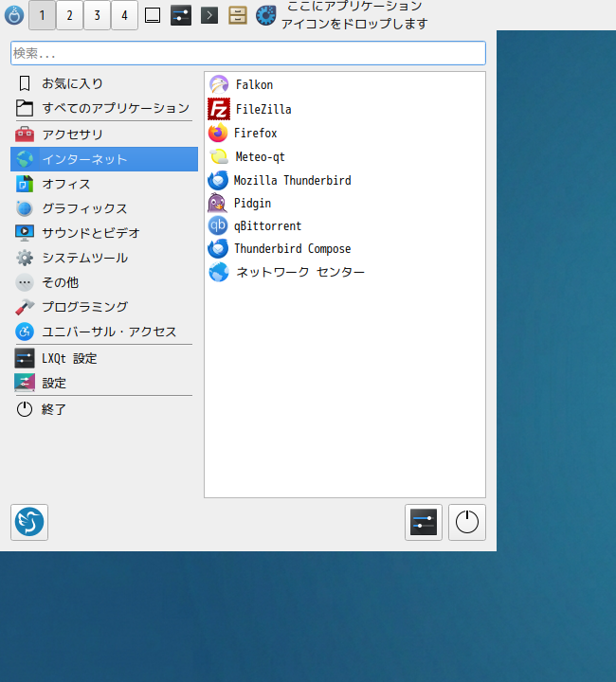Viewport: 616px width, 682px height.
Task: Switch to virtual desktop 1
Action: tap(43, 15)
